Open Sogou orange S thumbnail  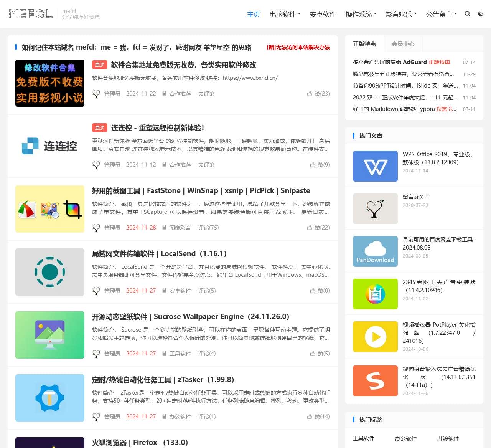tap(375, 381)
